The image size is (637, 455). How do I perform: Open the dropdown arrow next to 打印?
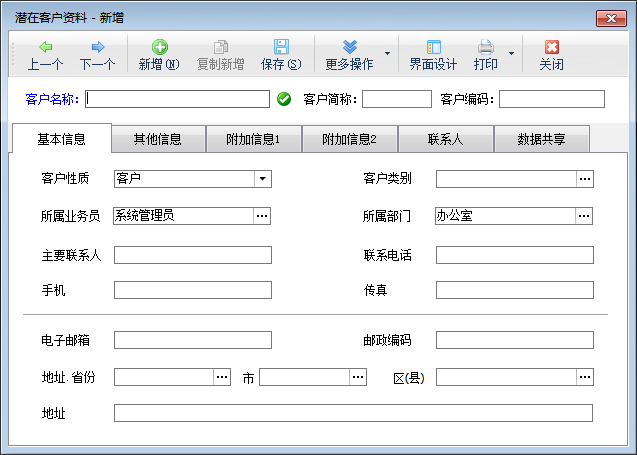tap(511, 54)
